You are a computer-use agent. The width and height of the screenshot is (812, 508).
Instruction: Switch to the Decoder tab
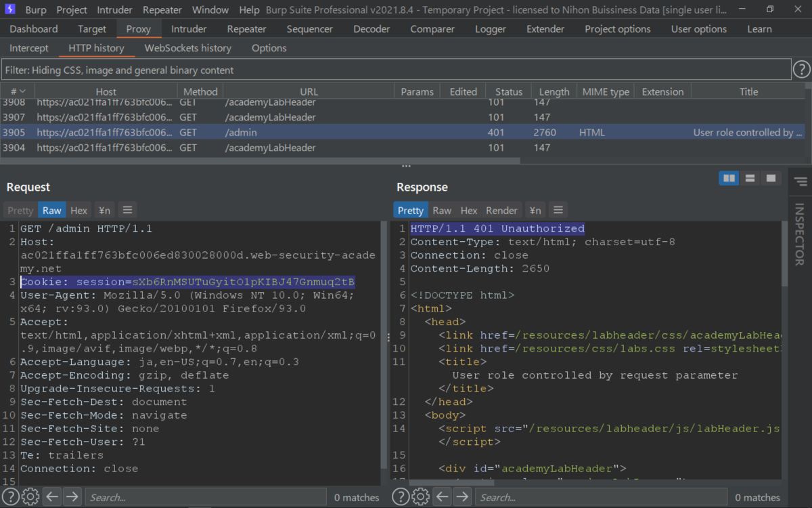[x=371, y=29]
